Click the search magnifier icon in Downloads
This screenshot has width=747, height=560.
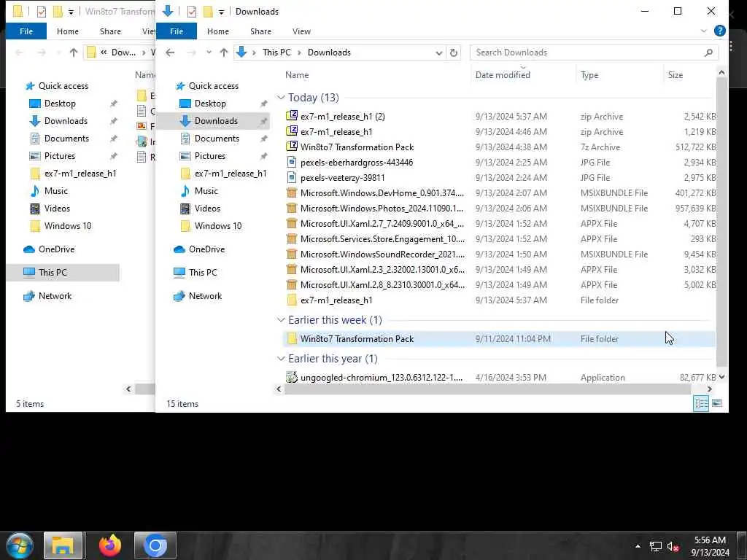(x=708, y=52)
